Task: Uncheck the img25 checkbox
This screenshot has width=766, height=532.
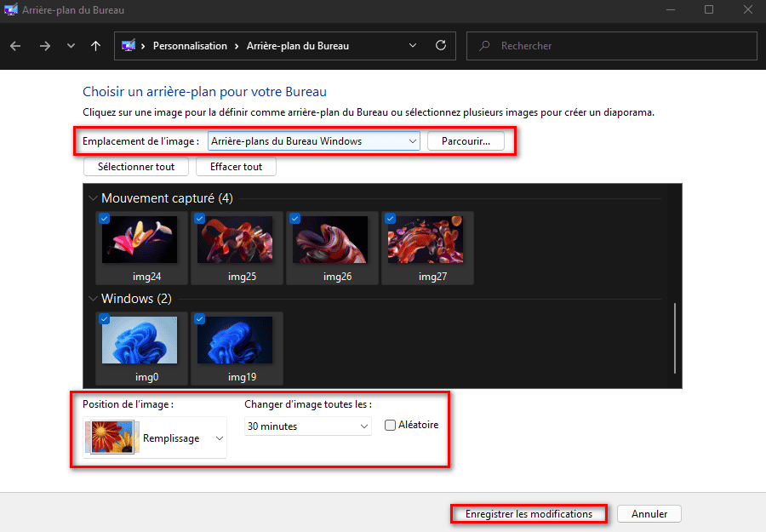Action: (x=199, y=219)
